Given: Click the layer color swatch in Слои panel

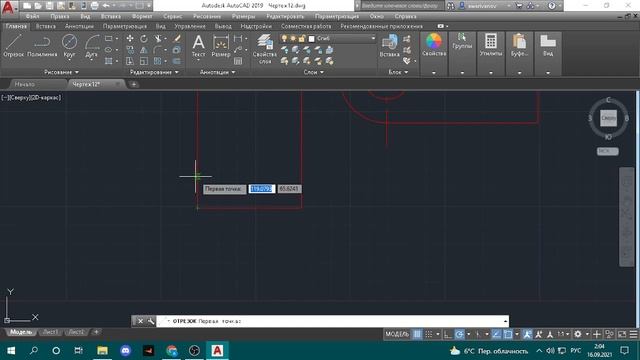Looking at the screenshot, I should (x=311, y=38).
